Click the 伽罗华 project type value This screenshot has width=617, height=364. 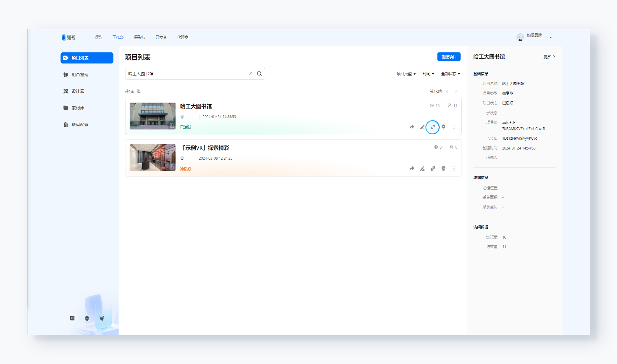click(x=507, y=93)
